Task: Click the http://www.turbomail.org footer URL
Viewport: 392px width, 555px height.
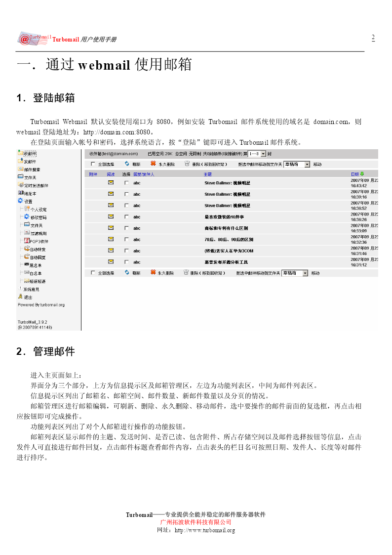Action: coord(205,530)
